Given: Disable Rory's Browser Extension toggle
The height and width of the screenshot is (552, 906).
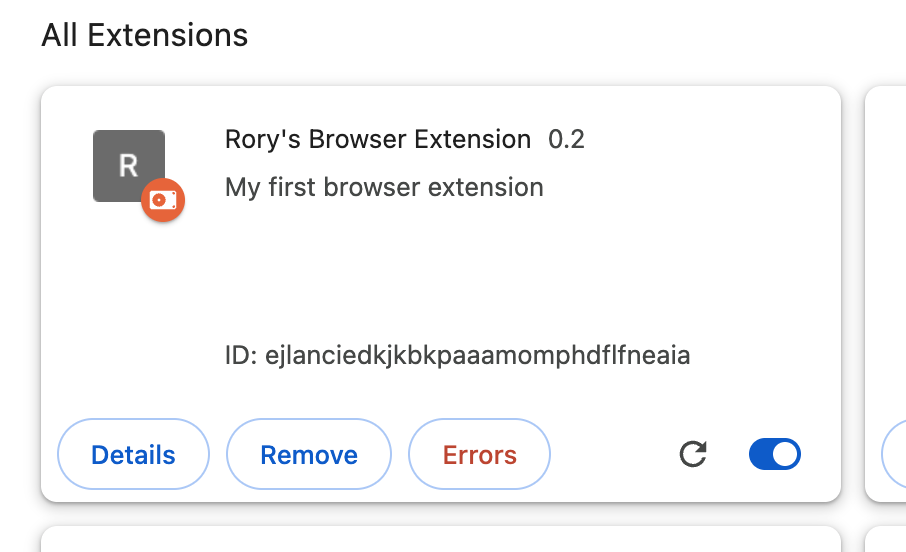Looking at the screenshot, I should click(x=775, y=455).
